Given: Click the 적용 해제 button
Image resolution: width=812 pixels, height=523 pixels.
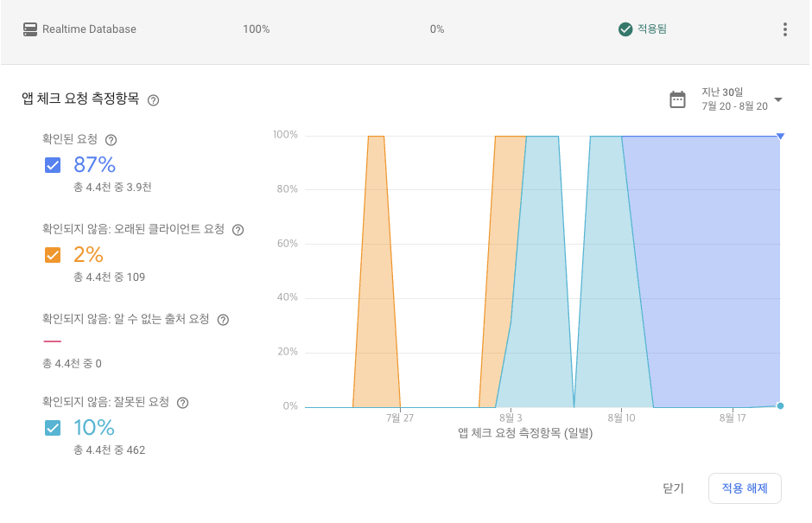Looking at the screenshot, I should point(745,488).
